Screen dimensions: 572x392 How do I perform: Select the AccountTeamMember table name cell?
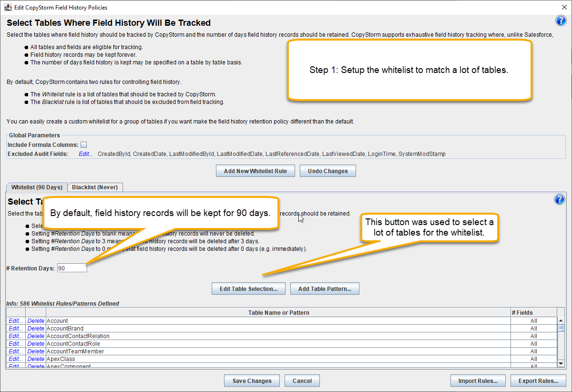(x=278, y=351)
